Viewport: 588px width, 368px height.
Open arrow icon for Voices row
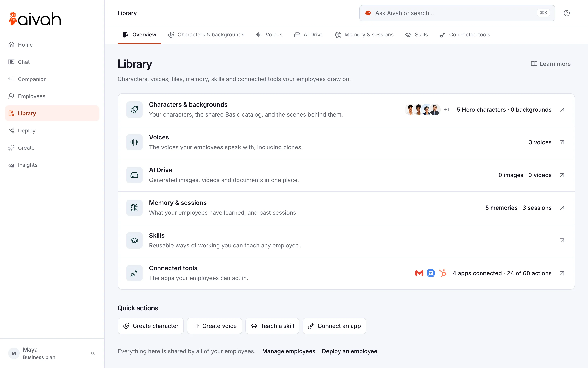(562, 142)
